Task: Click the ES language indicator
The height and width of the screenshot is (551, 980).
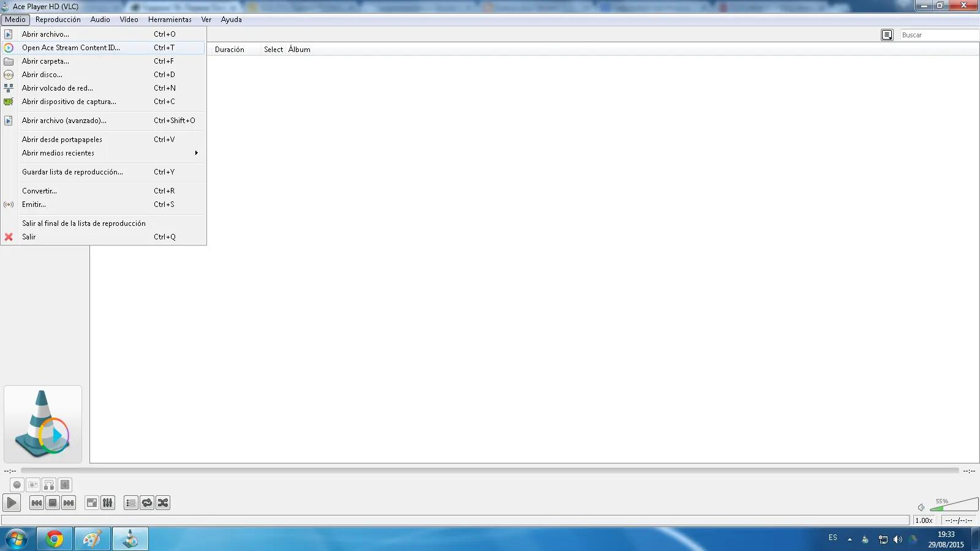Action: (x=833, y=538)
